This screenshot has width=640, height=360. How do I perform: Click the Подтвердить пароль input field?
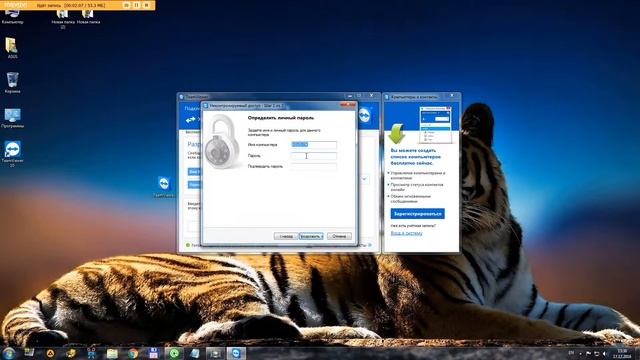(313, 166)
